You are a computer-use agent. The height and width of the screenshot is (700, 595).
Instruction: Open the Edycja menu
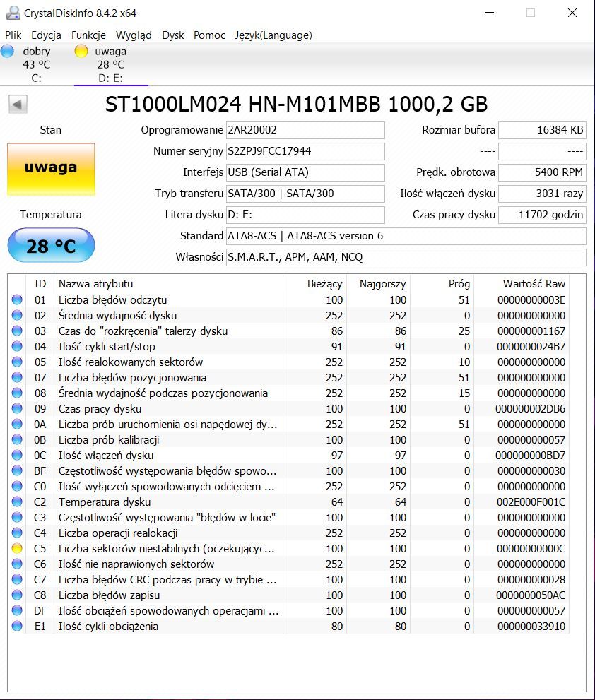coord(46,35)
